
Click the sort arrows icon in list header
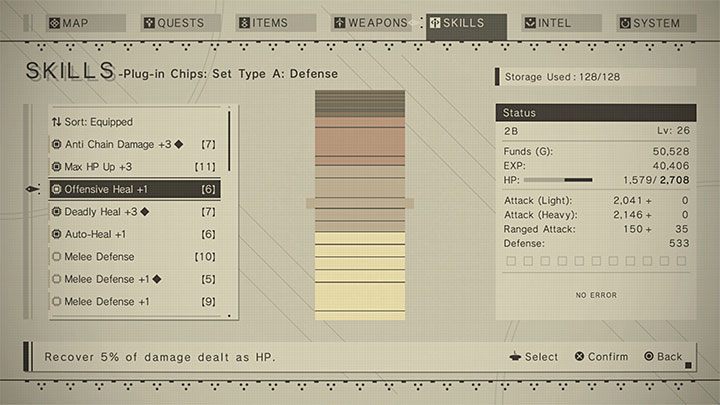pyautogui.click(x=57, y=122)
